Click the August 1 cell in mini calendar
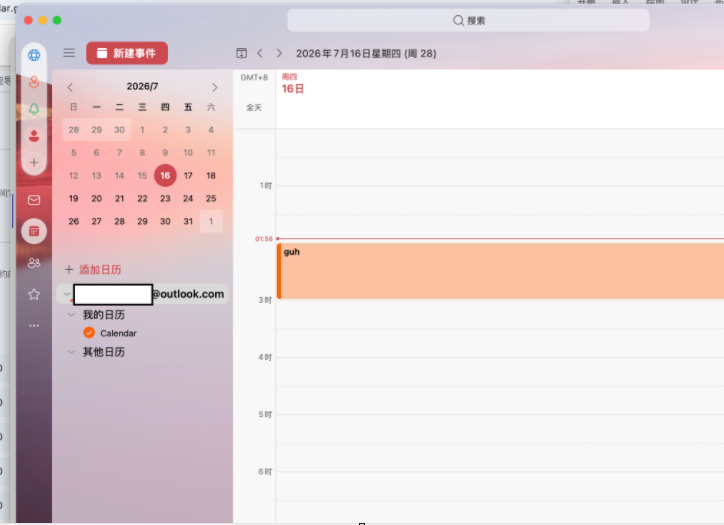 click(211, 222)
